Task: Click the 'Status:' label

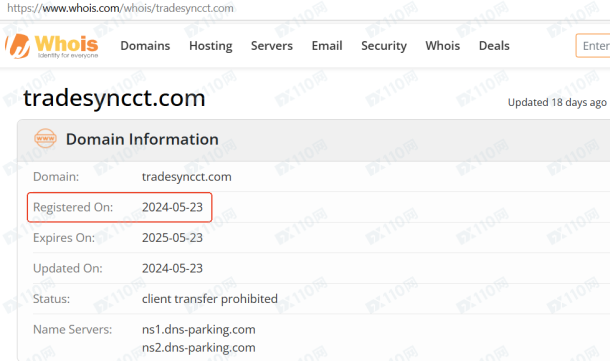Action: (51, 299)
